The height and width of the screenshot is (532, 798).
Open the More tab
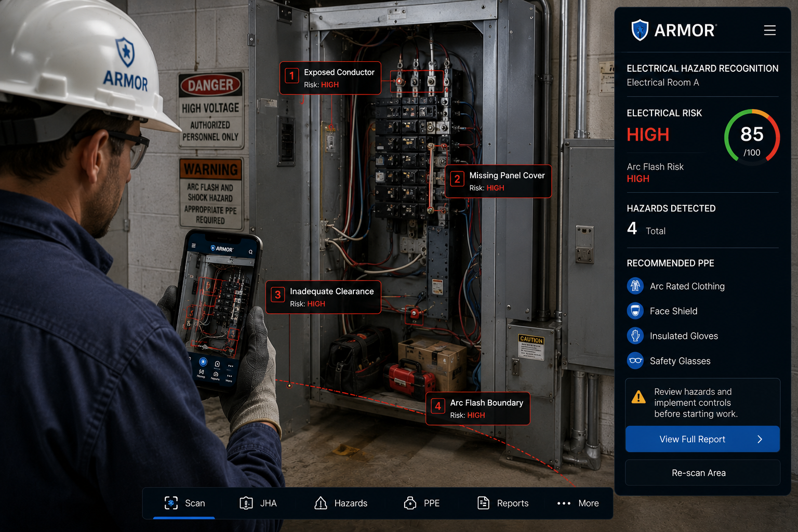(x=578, y=503)
